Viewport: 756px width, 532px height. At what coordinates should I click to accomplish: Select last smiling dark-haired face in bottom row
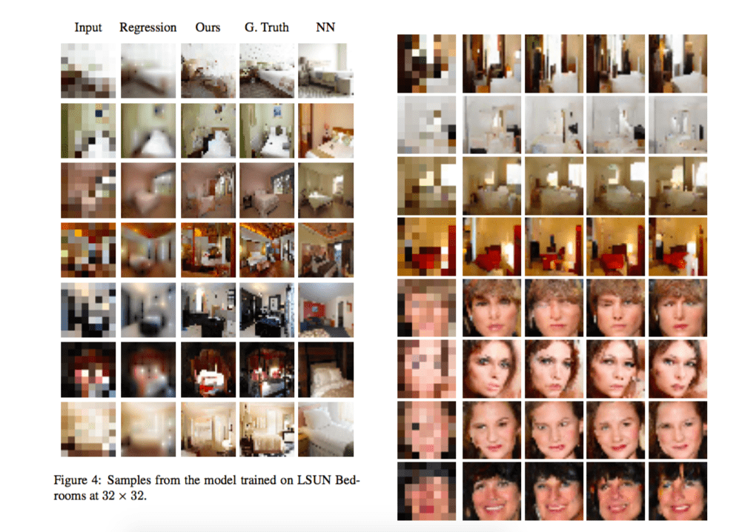[x=677, y=491]
